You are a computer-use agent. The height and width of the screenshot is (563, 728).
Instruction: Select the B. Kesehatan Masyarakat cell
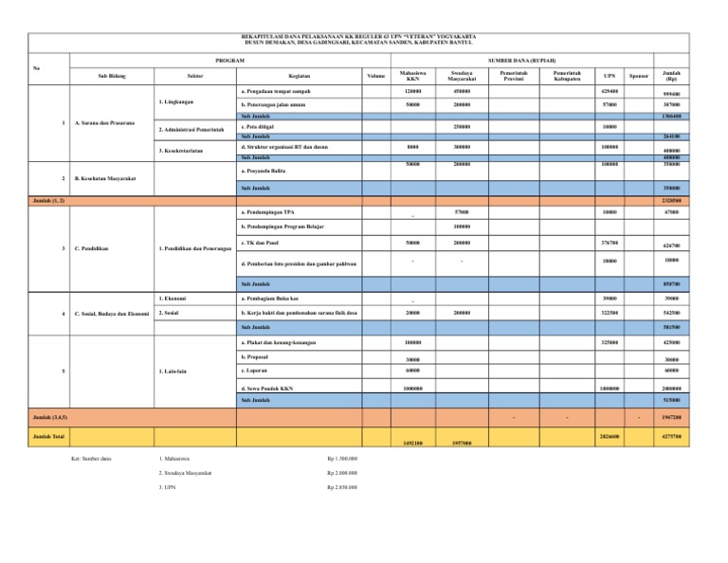pos(112,178)
